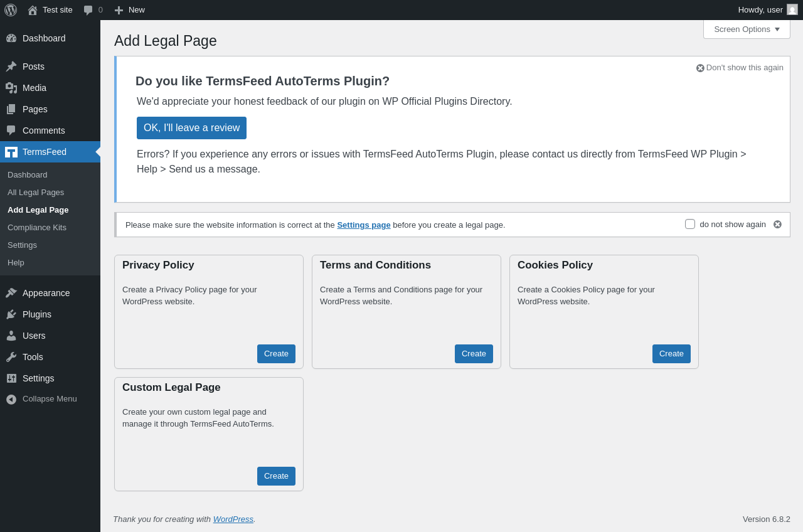The width and height of the screenshot is (803, 532).
Task: Click the TermsFeed plugin logo icon
Action: [x=11, y=152]
